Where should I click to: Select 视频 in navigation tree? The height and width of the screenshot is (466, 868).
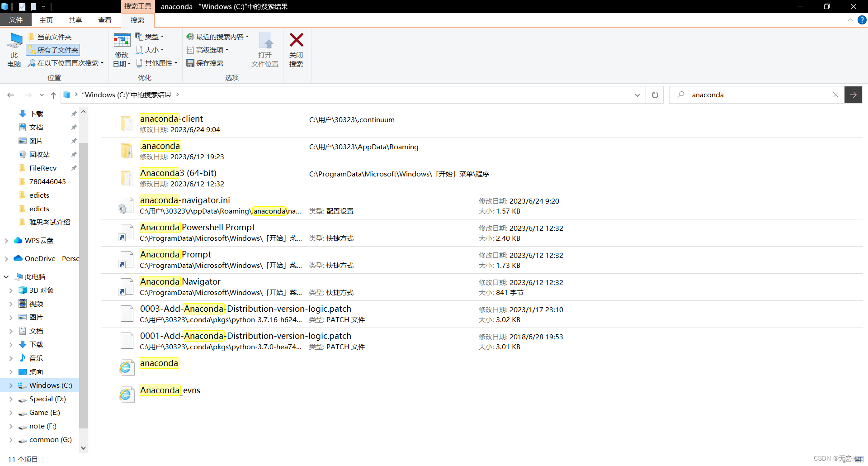tap(36, 304)
